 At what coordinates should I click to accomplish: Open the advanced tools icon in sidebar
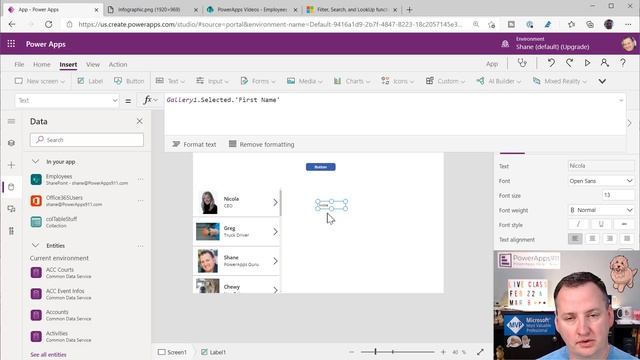[x=11, y=231]
